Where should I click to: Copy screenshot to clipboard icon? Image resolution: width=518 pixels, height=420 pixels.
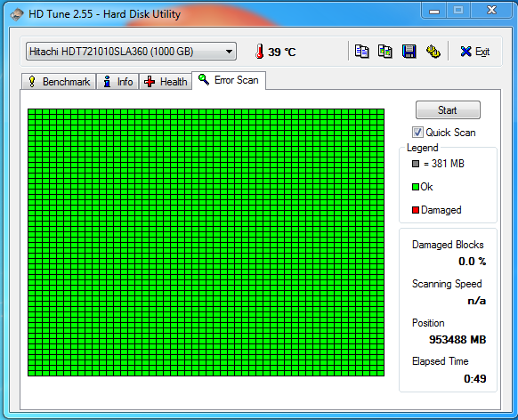click(384, 52)
